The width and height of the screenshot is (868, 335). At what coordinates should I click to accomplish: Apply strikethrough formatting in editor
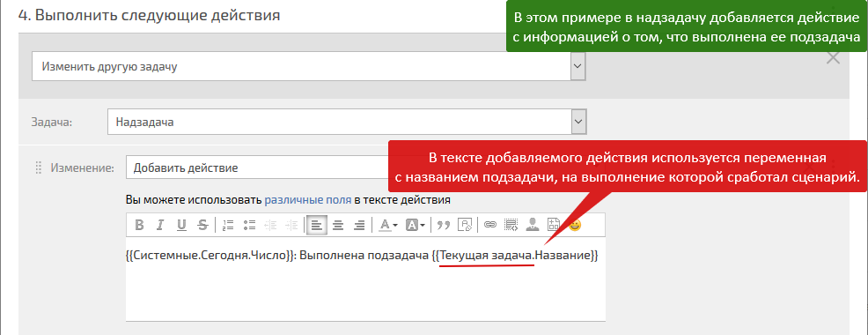(x=202, y=225)
